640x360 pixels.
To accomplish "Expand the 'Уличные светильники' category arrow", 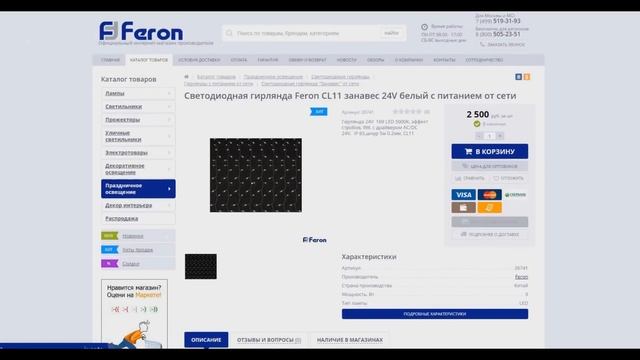I will click(169, 136).
